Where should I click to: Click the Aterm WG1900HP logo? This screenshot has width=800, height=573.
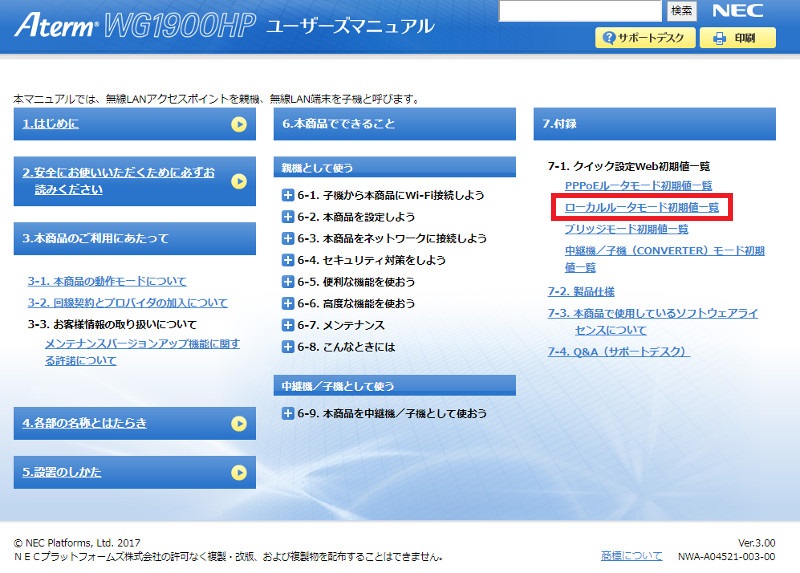pos(135,25)
